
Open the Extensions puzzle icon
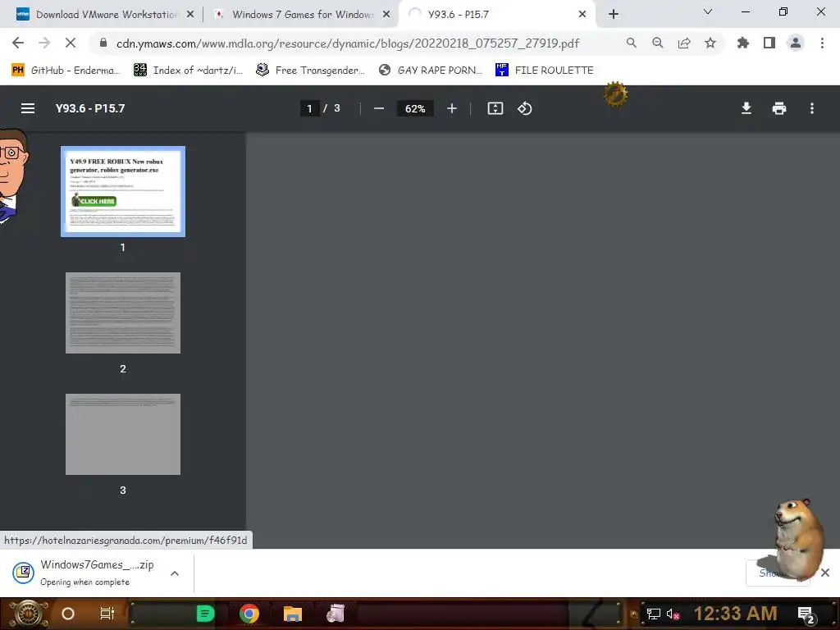pos(743,43)
